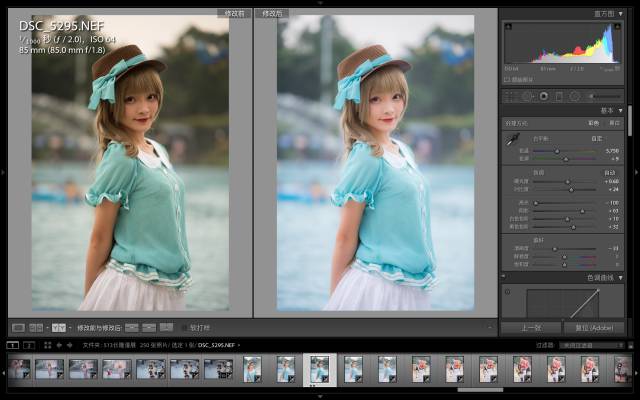The width and height of the screenshot is (640, 400).
Task: Copy before settings to after
Action: [x=131, y=327]
